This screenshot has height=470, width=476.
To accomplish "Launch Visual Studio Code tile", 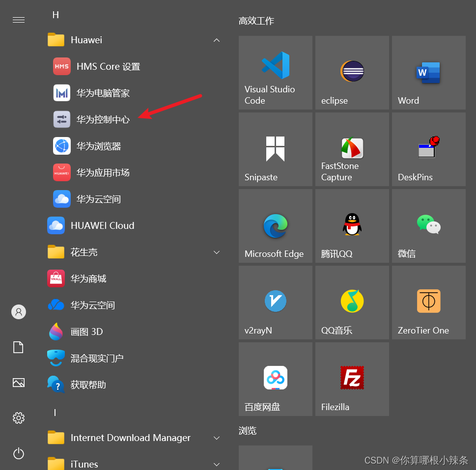I will tap(276, 73).
